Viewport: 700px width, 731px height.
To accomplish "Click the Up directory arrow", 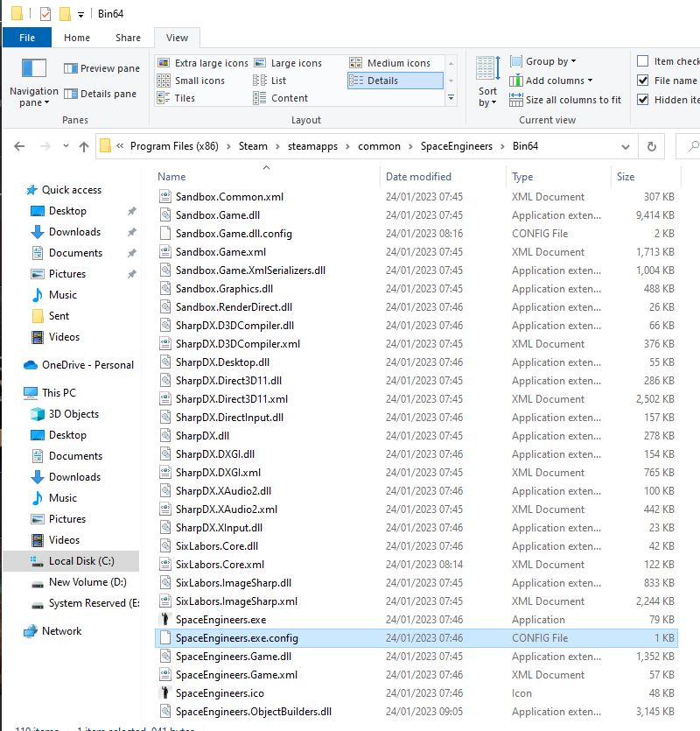I will tap(83, 146).
